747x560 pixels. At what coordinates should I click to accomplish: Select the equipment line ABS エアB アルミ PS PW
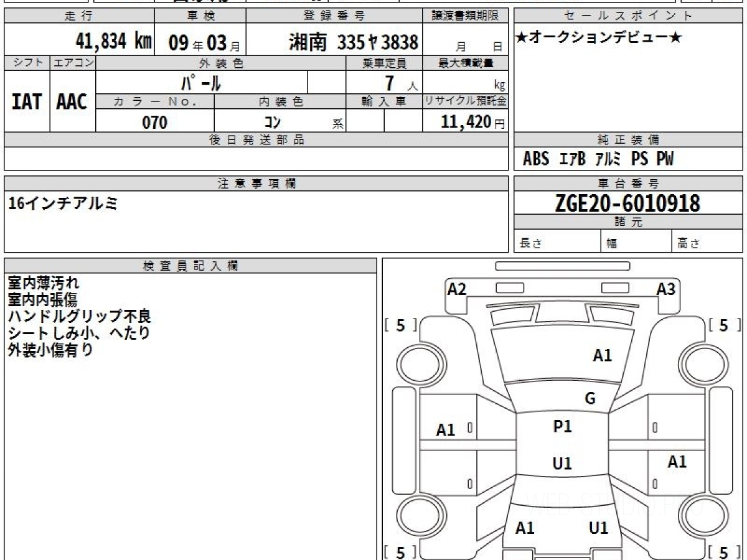[x=598, y=159]
